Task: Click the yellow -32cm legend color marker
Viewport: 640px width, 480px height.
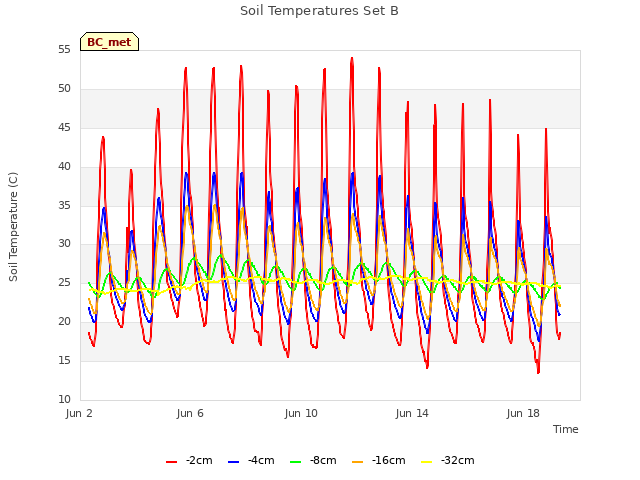Action: tap(427, 462)
